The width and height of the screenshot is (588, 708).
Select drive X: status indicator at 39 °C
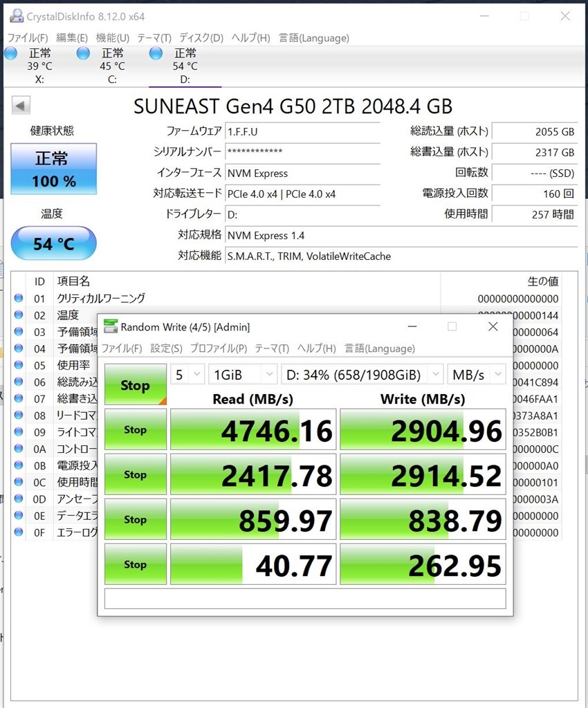10,53
